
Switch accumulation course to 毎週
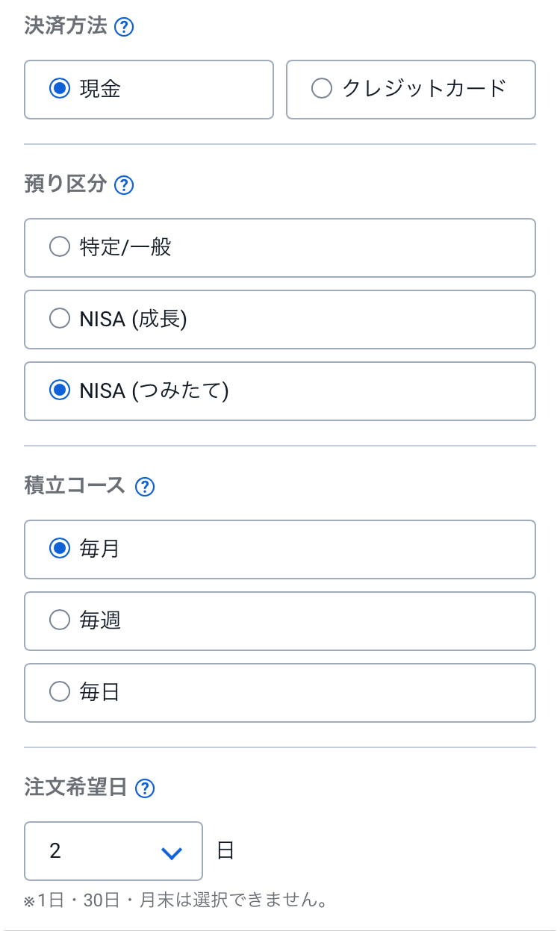click(x=279, y=621)
